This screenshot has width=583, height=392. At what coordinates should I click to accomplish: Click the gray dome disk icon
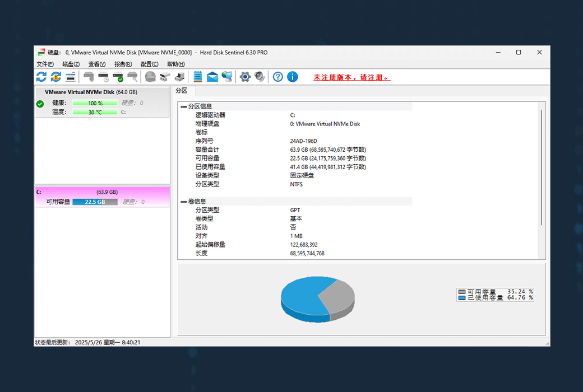[150, 77]
